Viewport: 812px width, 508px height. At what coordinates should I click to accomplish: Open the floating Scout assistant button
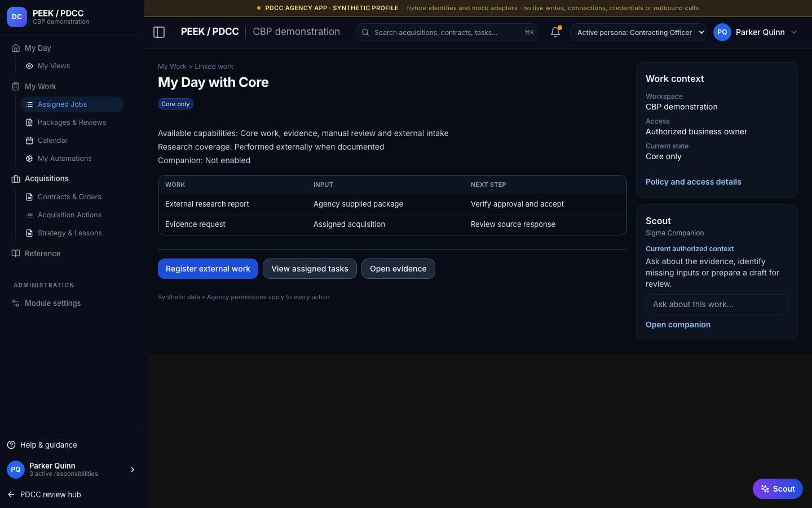778,489
